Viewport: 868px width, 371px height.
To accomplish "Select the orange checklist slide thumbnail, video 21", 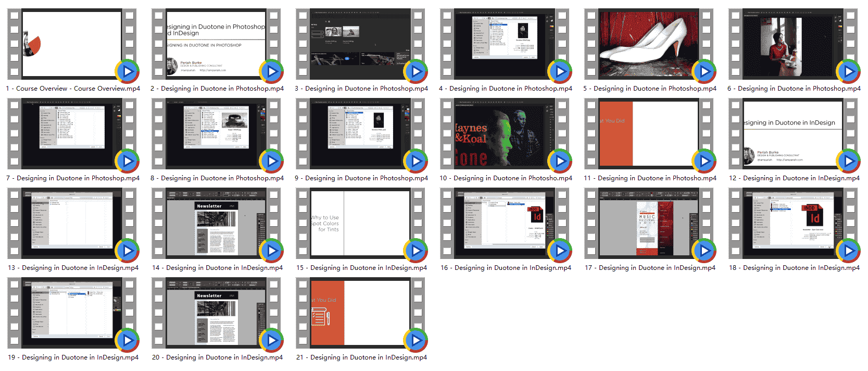I will pos(360,313).
